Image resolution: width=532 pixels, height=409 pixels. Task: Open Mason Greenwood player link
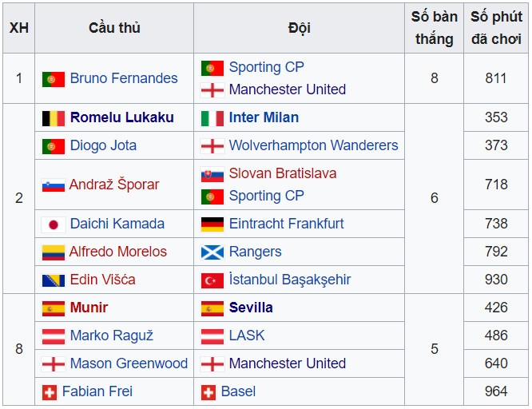129,363
